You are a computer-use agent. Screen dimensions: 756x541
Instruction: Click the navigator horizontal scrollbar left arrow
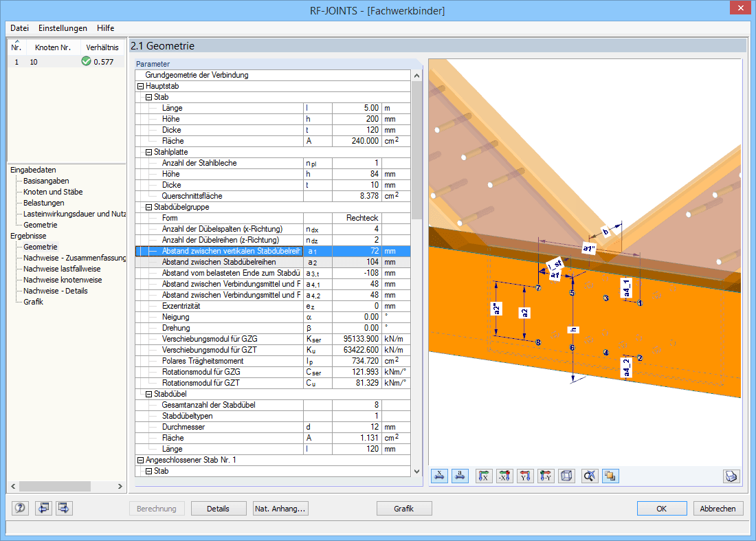pos(14,487)
